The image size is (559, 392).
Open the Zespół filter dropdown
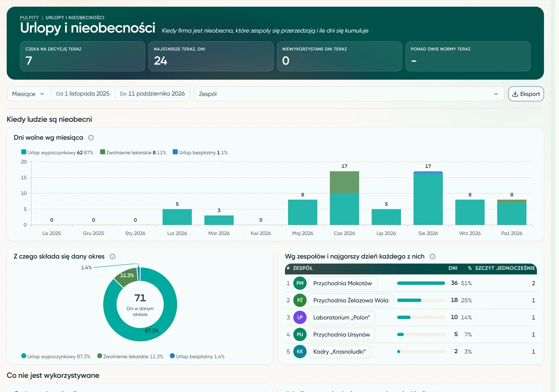[x=349, y=94]
